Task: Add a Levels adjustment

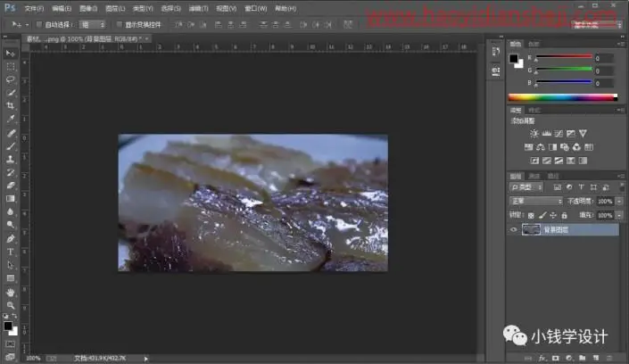Action: pyautogui.click(x=546, y=133)
